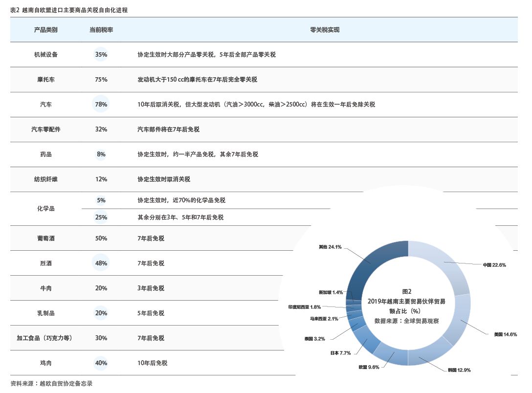Click the 葡萄酒 row label

click(x=46, y=239)
